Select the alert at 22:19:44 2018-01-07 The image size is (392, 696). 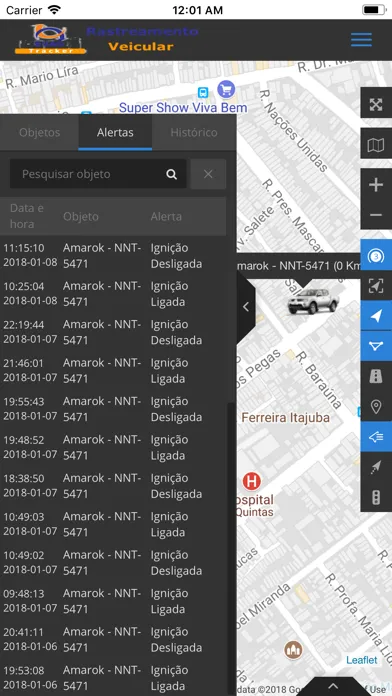113,332
